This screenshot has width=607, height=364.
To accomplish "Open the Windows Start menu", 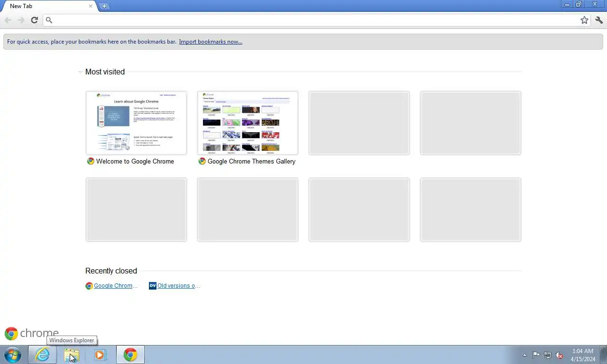I will (13, 355).
